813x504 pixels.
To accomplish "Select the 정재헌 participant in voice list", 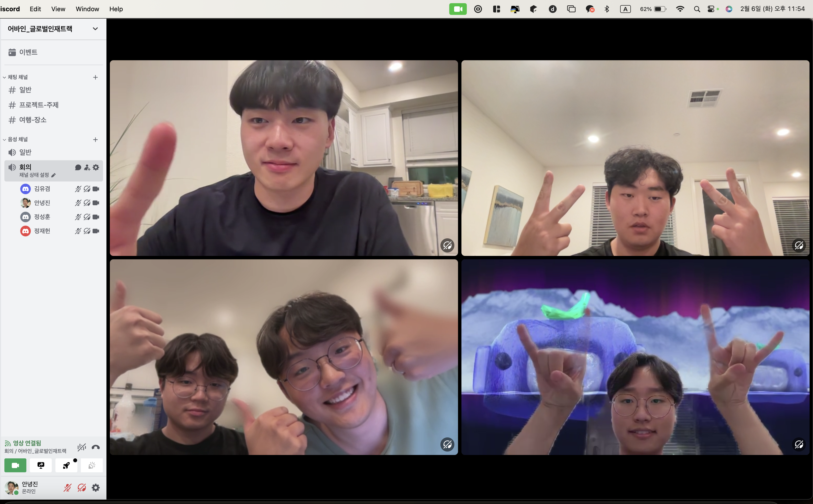I will pyautogui.click(x=42, y=231).
